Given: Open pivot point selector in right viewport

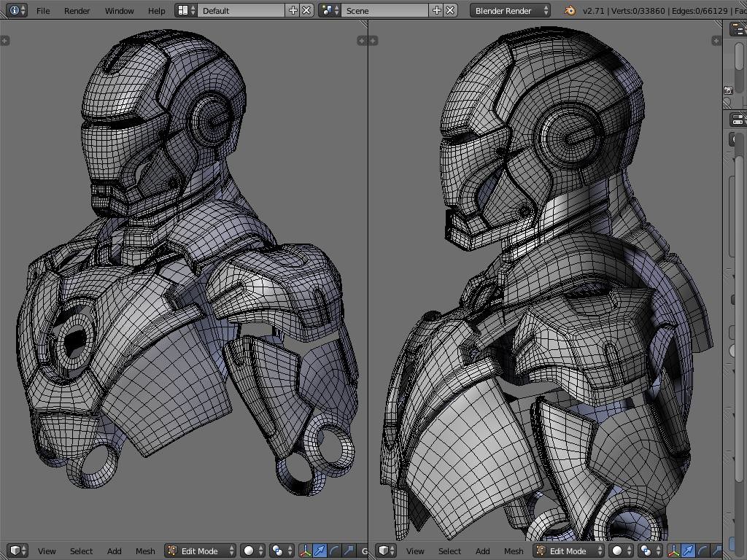Looking at the screenshot, I should pyautogui.click(x=650, y=551).
